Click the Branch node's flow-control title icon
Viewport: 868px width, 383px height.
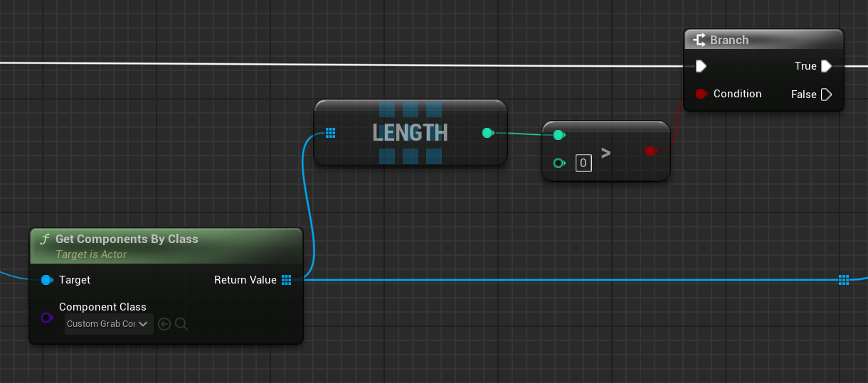pos(699,40)
